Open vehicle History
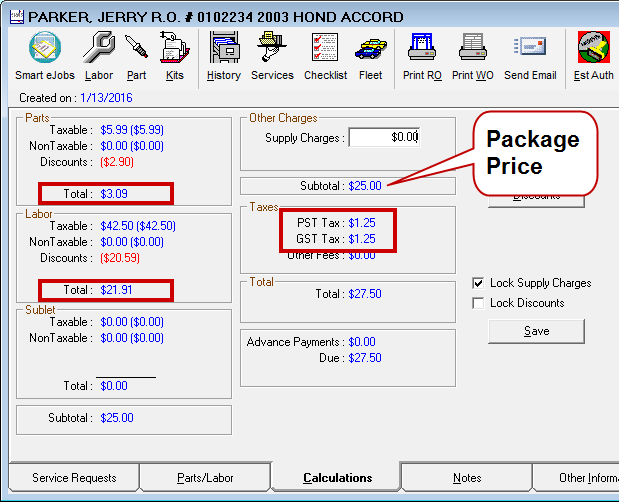The width and height of the screenshot is (619, 502). [223, 55]
